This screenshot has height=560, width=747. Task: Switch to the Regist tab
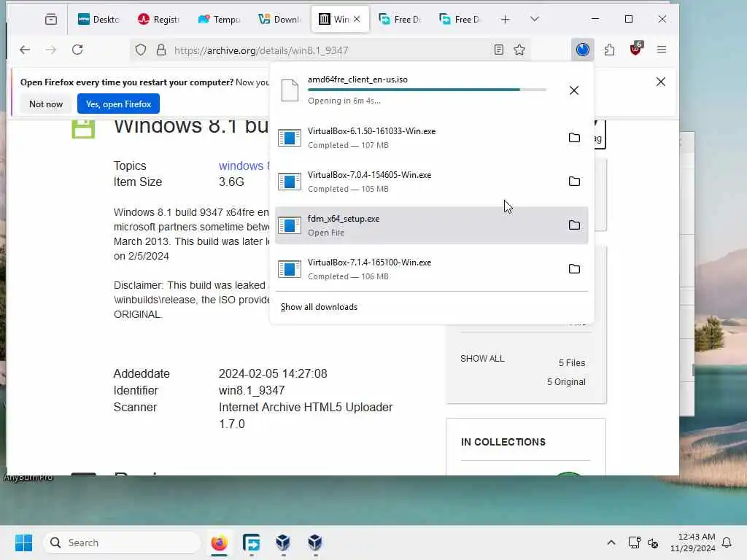[x=158, y=19]
